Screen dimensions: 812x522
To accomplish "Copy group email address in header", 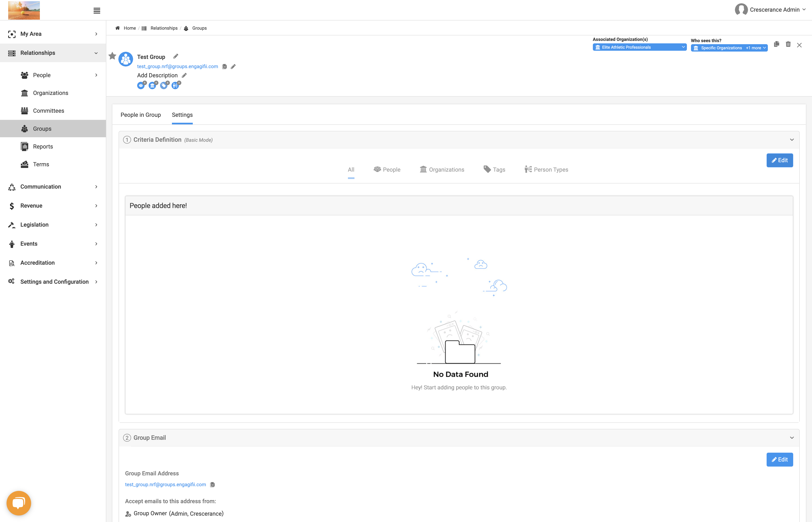I will click(224, 67).
